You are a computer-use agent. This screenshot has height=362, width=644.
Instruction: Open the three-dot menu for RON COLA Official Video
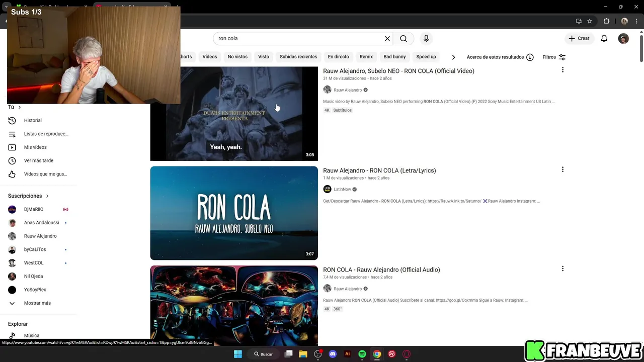coord(562,70)
